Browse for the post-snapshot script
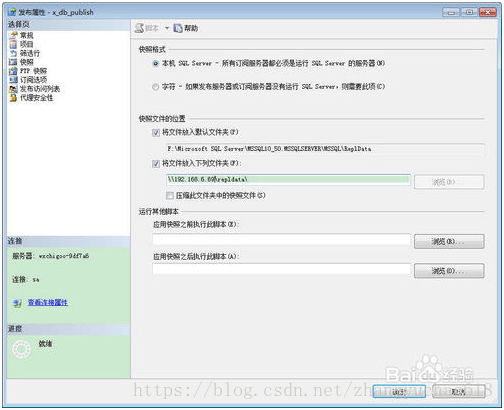This screenshot has width=504, height=410. [449, 271]
